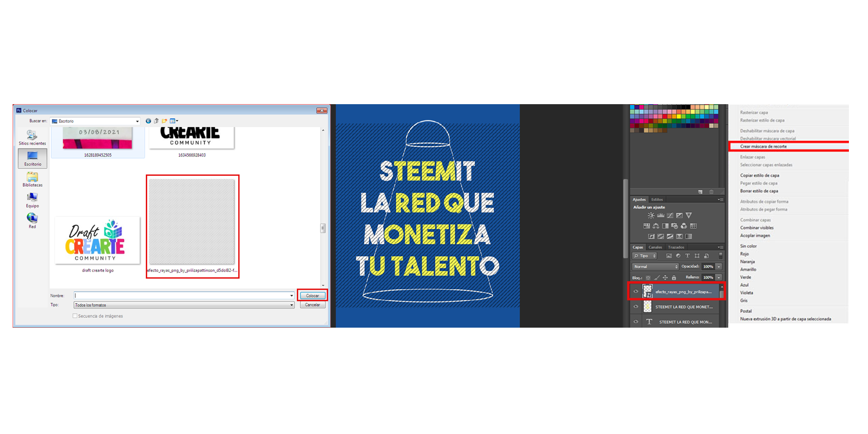Open the layer filter Tipo dropdown
The height and width of the screenshot is (434, 868).
(644, 256)
